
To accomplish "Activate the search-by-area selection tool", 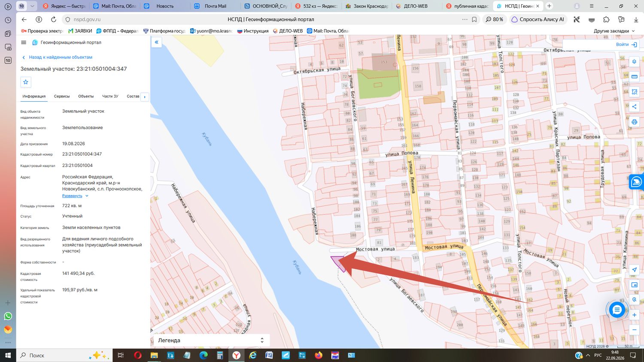I will point(634,92).
